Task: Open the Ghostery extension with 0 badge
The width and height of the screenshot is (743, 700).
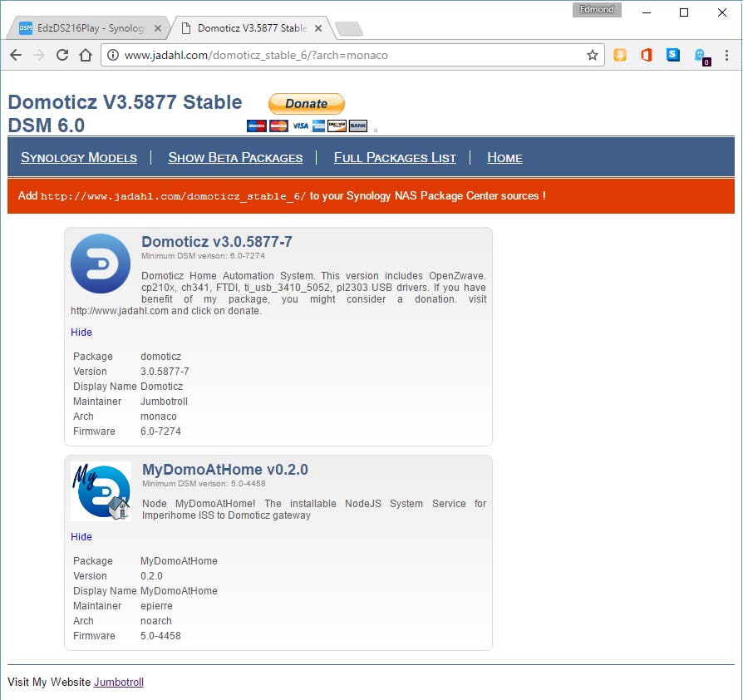Action: pyautogui.click(x=701, y=56)
